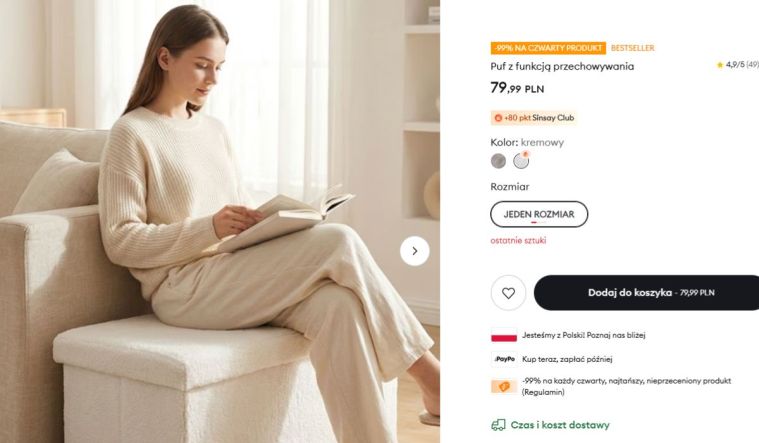This screenshot has height=443, width=759.
Task: Add item to cart with Dodaj do koszyka
Action: [647, 292]
